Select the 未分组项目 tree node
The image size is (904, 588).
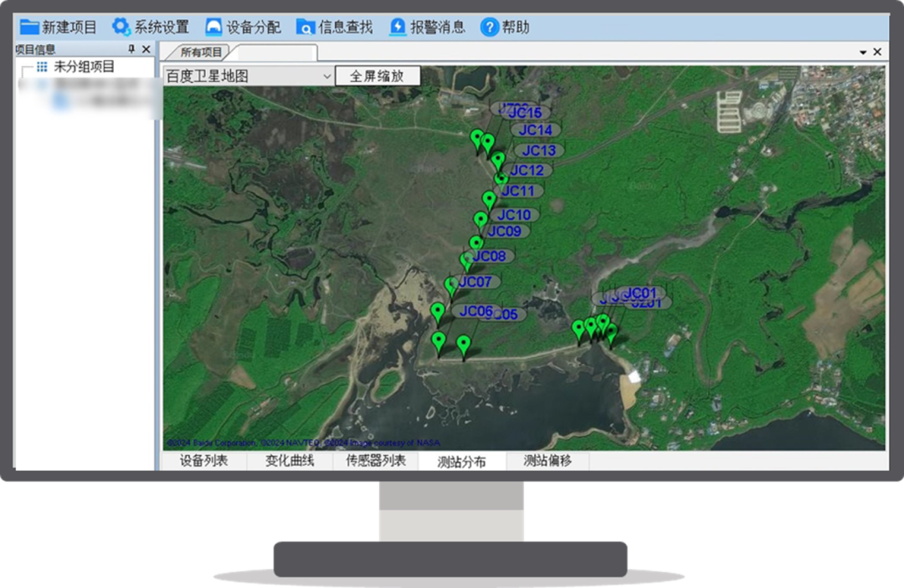click(x=84, y=67)
